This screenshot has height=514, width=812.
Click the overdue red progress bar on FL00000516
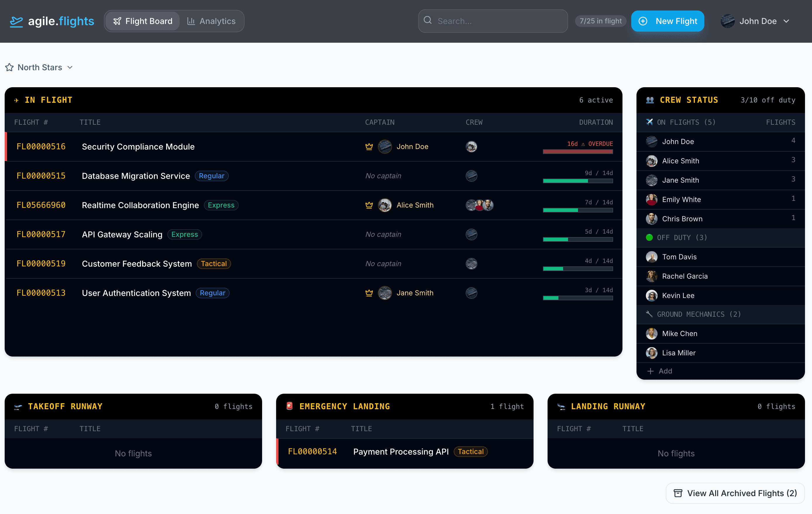578,152
